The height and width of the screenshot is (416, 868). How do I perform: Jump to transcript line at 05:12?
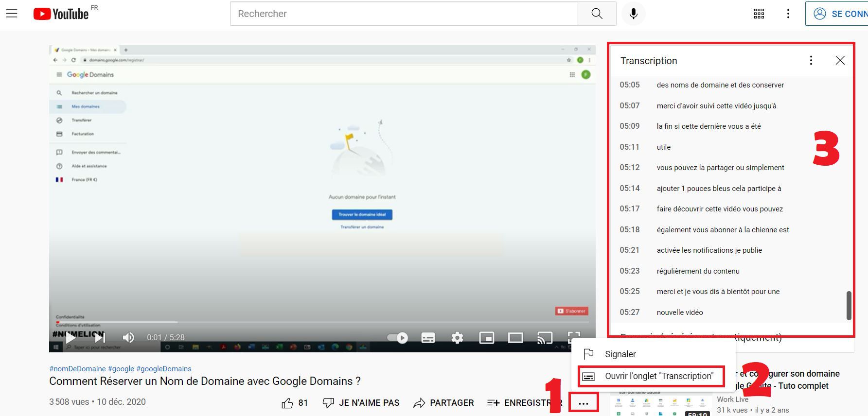tap(728, 168)
